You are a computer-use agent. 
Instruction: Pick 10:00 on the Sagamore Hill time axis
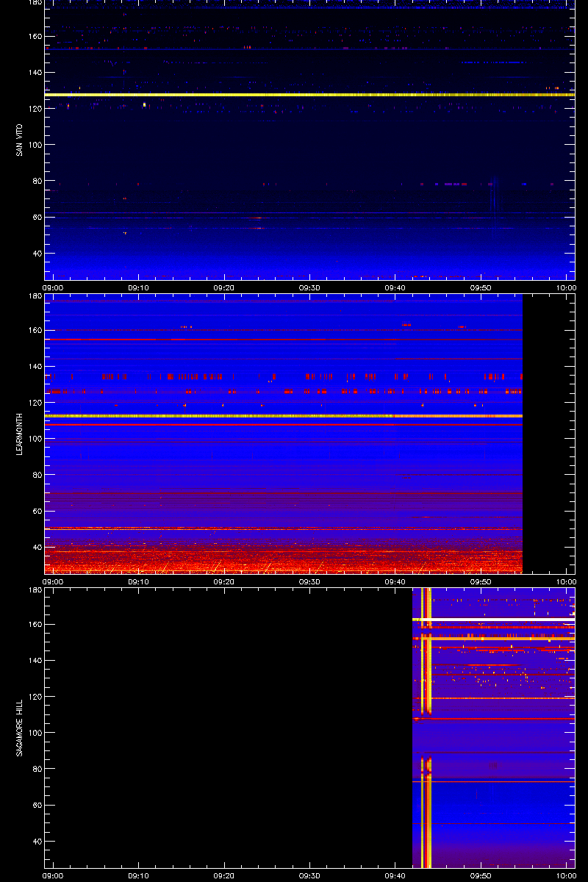coord(566,875)
